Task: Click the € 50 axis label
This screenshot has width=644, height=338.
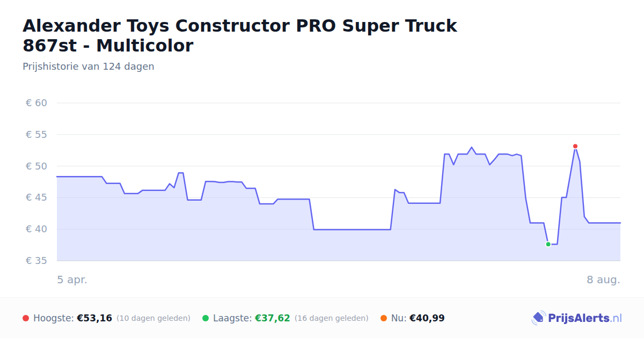Action: click(36, 166)
